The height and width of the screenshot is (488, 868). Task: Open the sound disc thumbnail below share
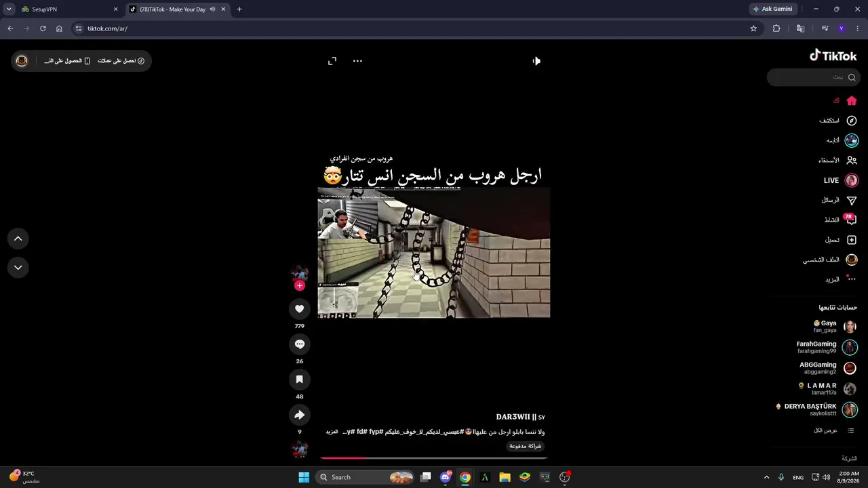300,449
